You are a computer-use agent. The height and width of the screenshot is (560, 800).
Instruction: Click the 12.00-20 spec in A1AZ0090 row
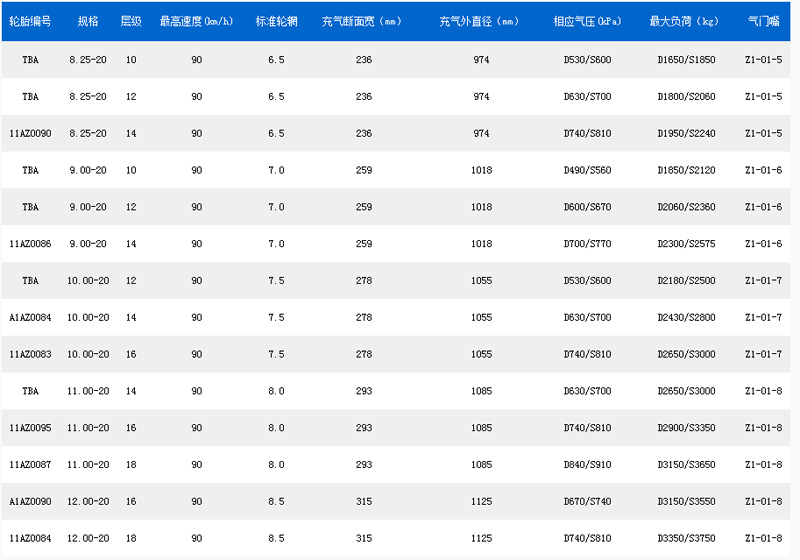click(x=88, y=501)
